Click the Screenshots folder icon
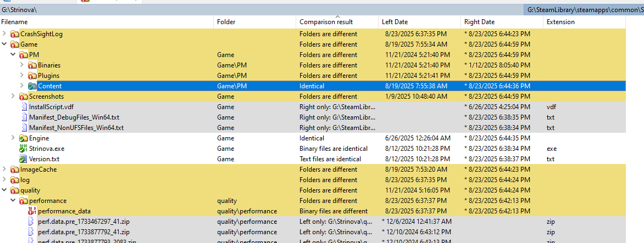Screen dimensions: 644x243 pos(24,97)
